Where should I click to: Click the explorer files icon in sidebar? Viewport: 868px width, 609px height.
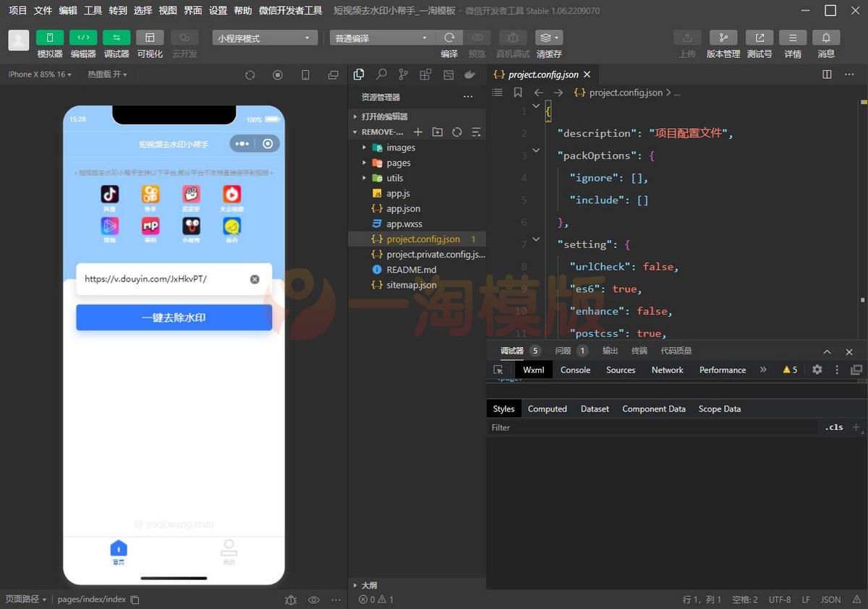tap(359, 74)
